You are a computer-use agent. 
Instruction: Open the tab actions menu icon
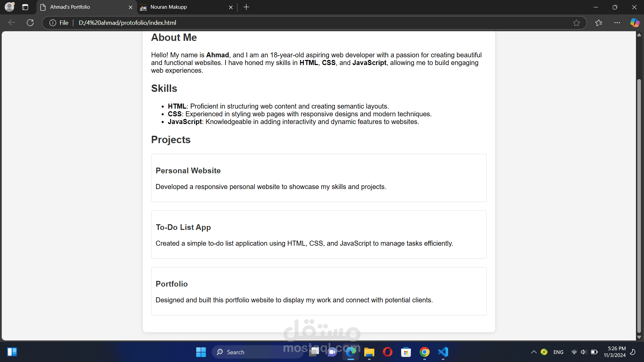[25, 7]
